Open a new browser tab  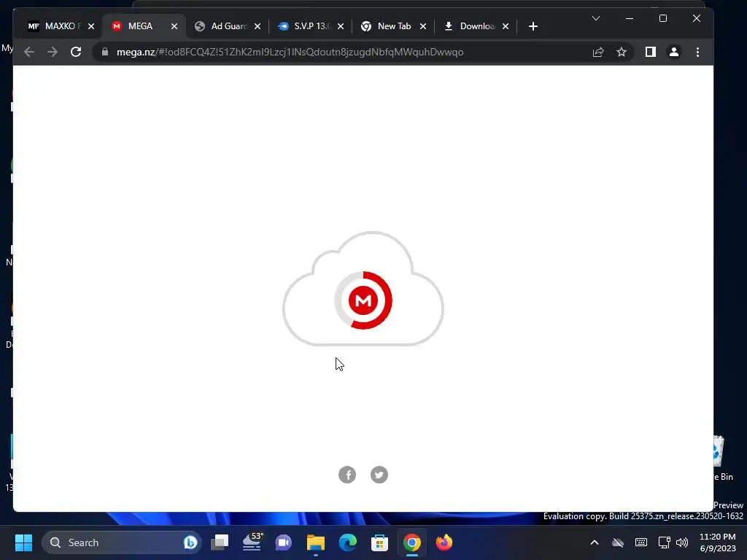pyautogui.click(x=533, y=26)
